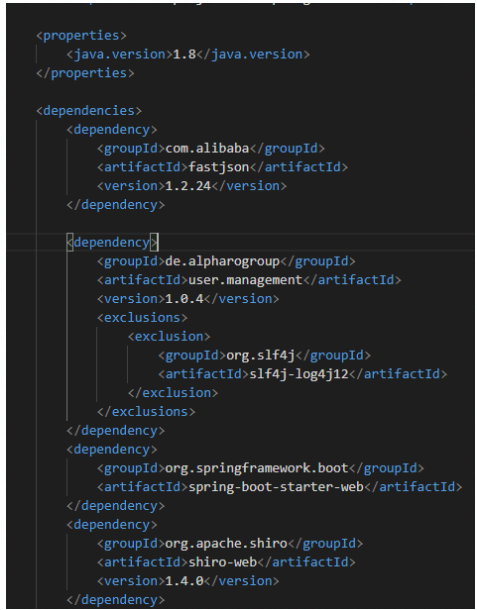Click the com.alibaba groupId text
477x610 pixels.
click(207, 148)
